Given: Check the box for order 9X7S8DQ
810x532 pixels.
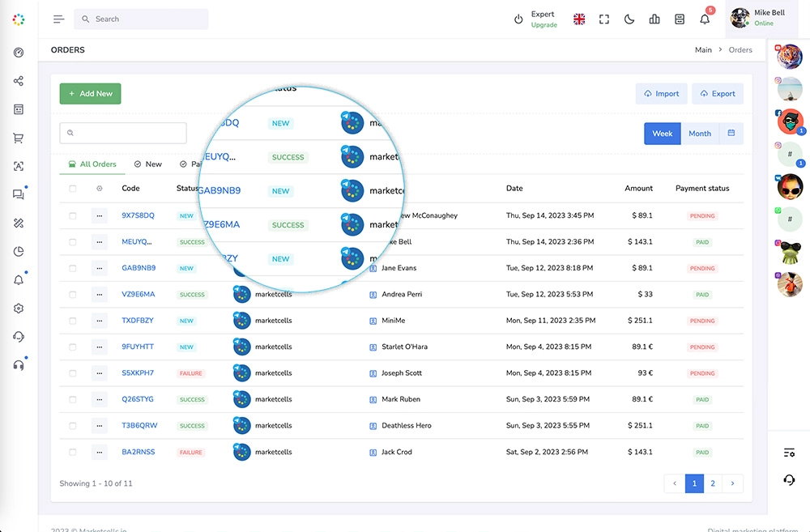Looking at the screenshot, I should pyautogui.click(x=73, y=216).
